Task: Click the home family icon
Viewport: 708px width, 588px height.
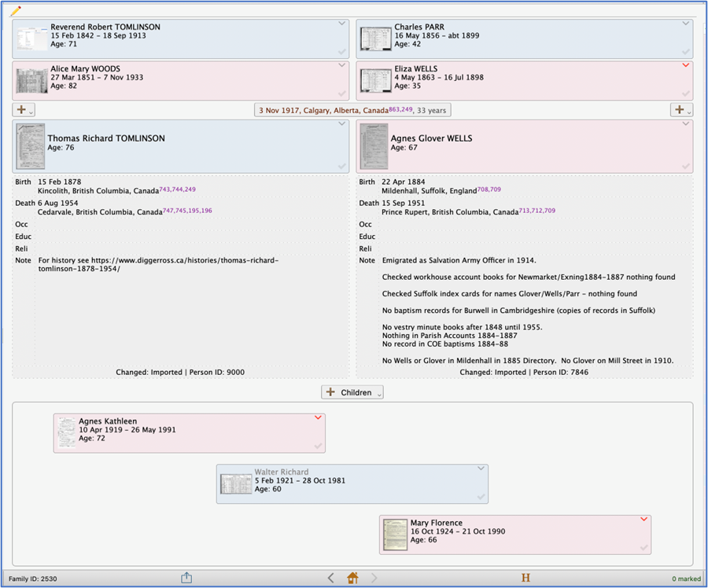Action: pos(352,578)
